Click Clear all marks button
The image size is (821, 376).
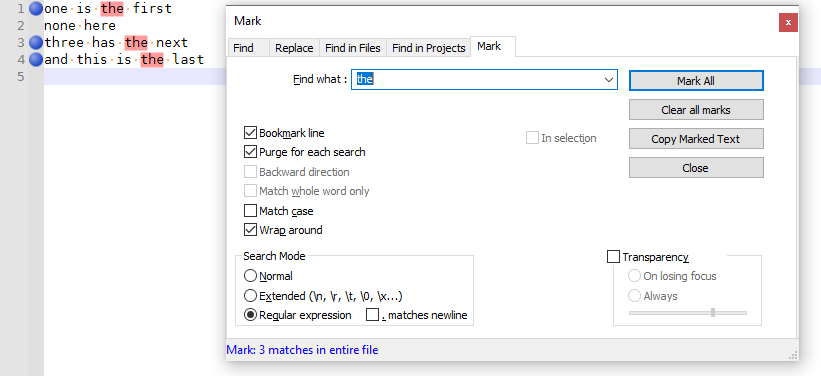tap(696, 110)
